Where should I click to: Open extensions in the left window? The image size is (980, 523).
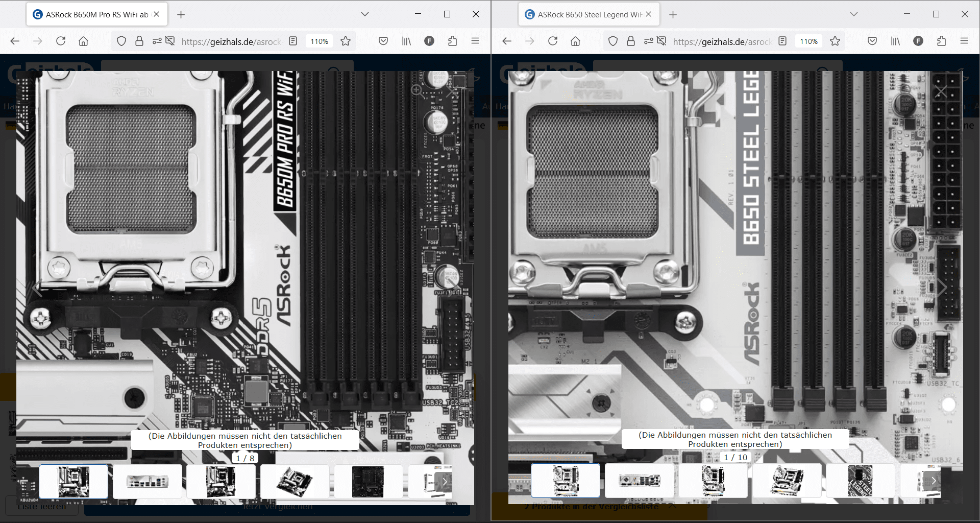452,41
